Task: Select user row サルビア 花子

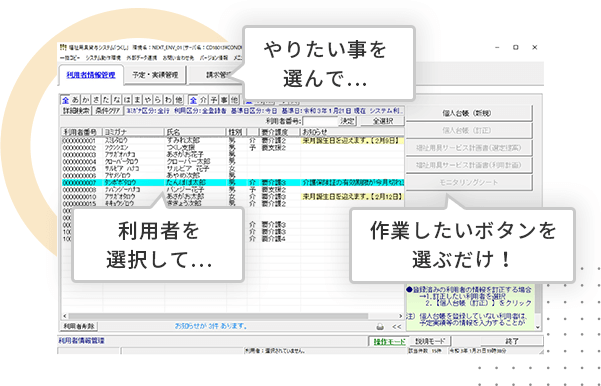Action: 233,169
